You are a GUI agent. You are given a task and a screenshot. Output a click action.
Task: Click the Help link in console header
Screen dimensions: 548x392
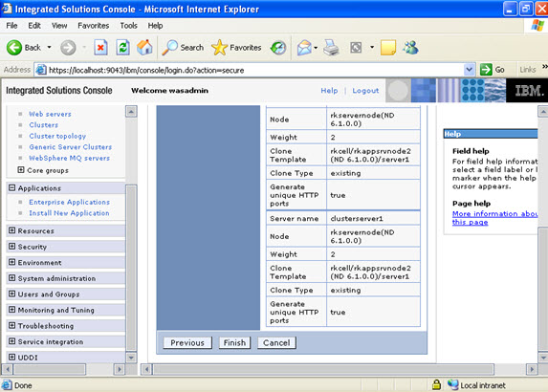pos(329,91)
